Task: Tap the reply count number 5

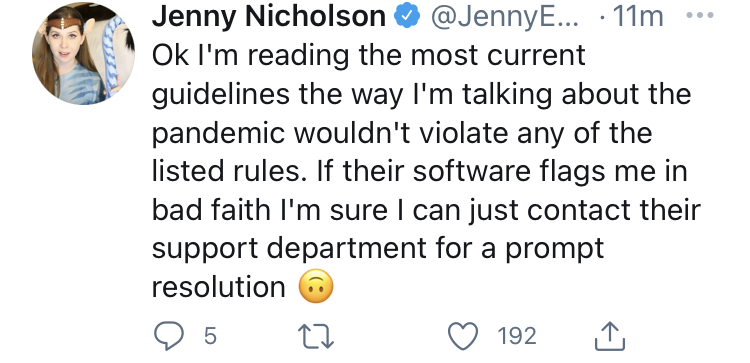Action: 210,336
